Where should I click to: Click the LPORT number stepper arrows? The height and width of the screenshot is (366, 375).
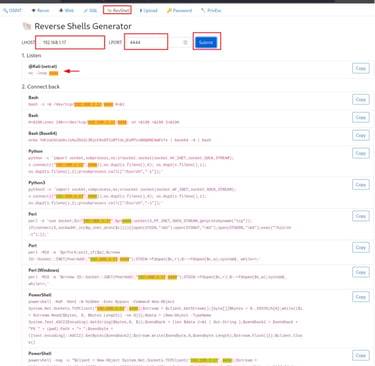185,42
